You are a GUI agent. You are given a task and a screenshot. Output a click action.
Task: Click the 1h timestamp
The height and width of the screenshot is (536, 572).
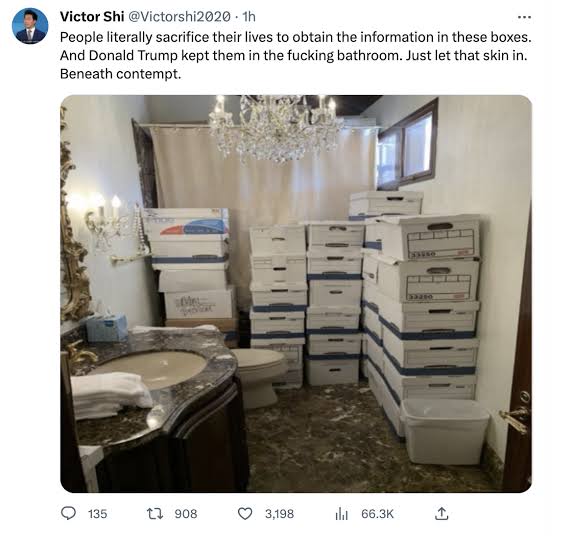pos(249,16)
